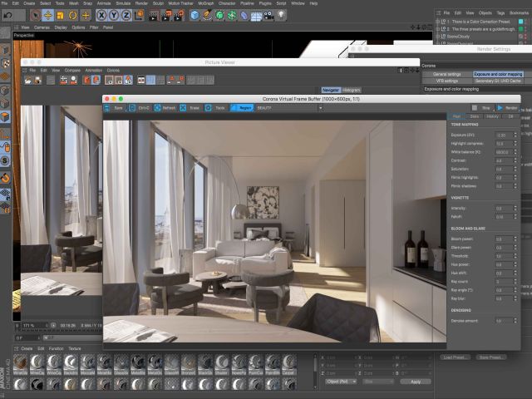The width and height of the screenshot is (532, 399).
Task: Open the Simulate menu
Action: click(123, 3)
